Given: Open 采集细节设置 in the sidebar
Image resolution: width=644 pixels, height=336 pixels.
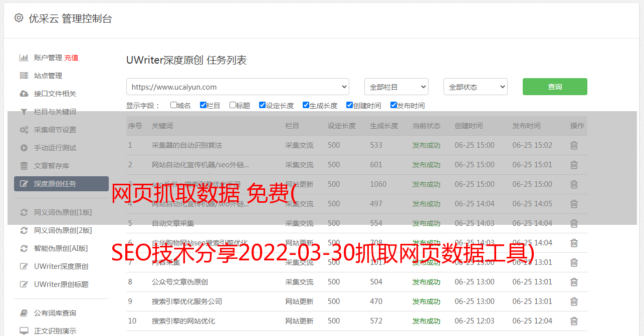Looking at the screenshot, I should coord(55,130).
